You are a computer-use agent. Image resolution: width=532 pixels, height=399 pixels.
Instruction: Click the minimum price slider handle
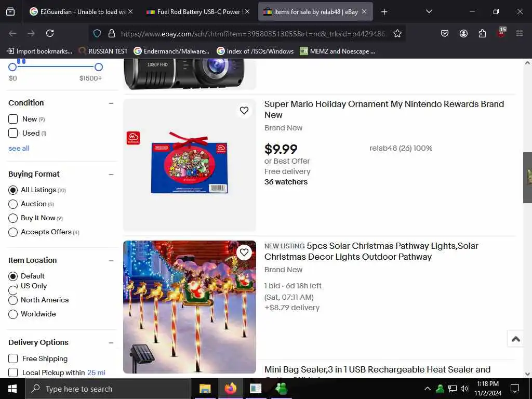(x=12, y=67)
